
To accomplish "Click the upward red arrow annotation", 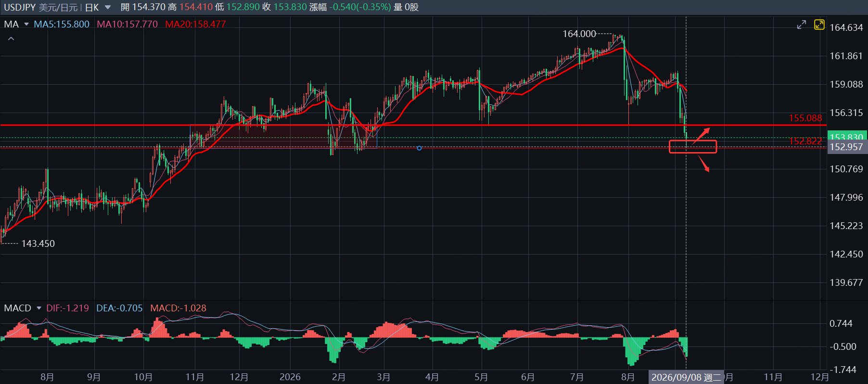I will point(701,136).
